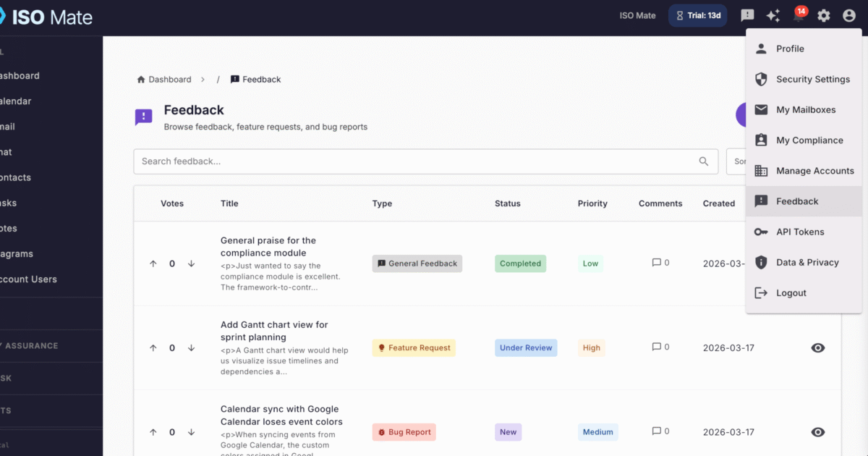Upvote the Gantt chart sprint planning request
868x456 pixels.
153,347
